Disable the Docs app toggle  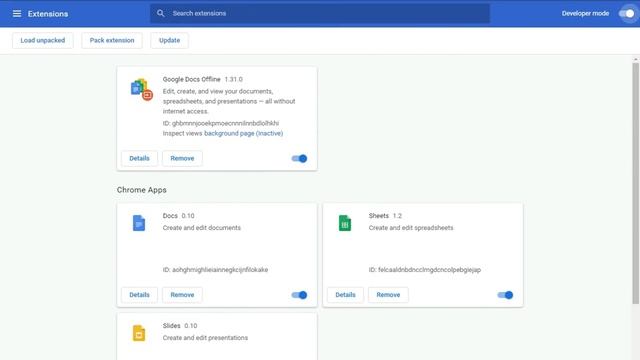tap(299, 295)
